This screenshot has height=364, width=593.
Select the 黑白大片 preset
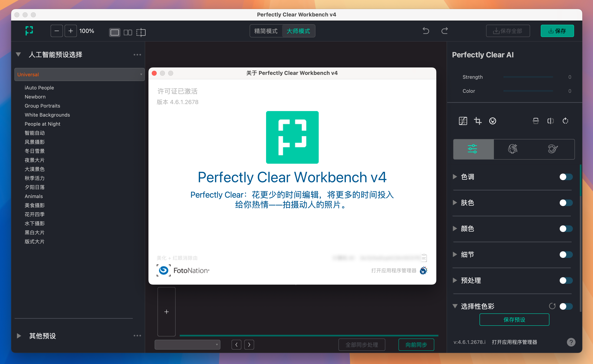pyautogui.click(x=35, y=233)
